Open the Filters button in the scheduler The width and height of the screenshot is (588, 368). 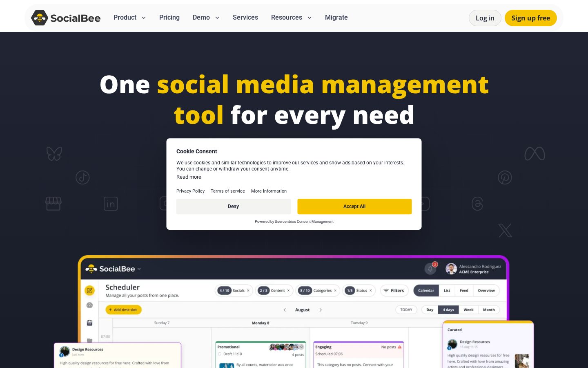[x=394, y=291]
